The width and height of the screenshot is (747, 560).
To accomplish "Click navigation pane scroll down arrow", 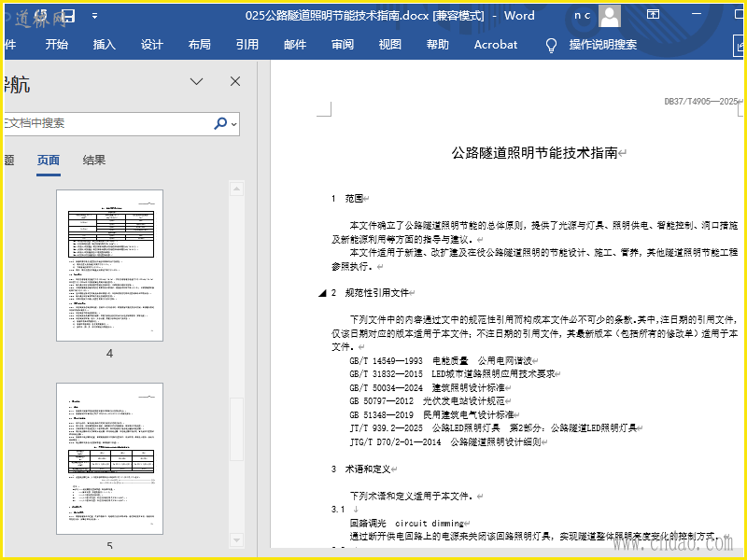I will (237, 540).
